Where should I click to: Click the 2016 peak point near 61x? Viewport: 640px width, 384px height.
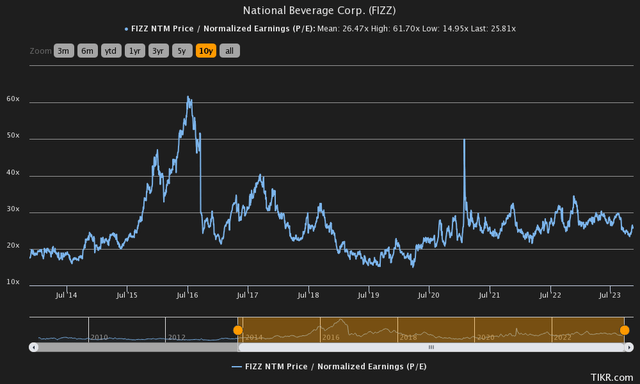[x=188, y=97]
